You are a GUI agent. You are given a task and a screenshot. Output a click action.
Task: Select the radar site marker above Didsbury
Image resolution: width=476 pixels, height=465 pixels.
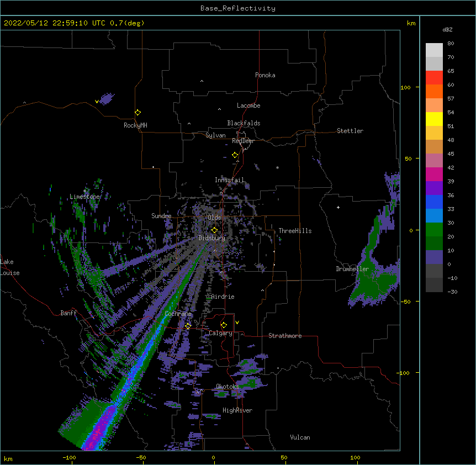(x=214, y=230)
